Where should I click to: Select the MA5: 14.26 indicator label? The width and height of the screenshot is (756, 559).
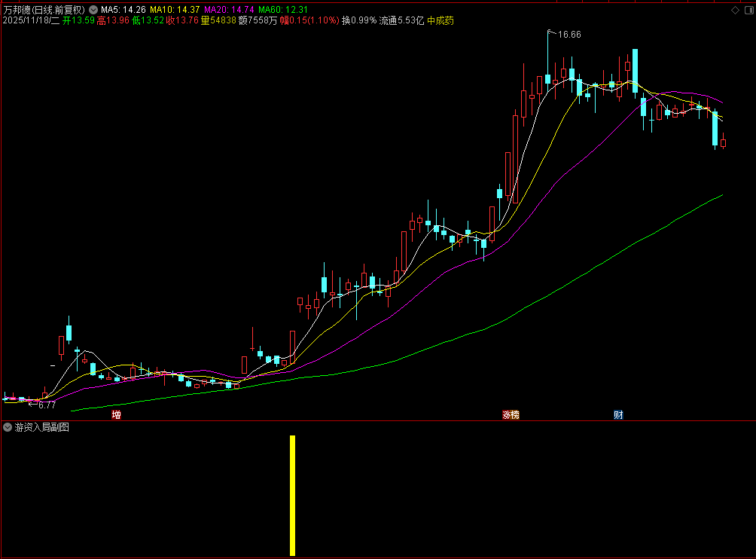[123, 10]
